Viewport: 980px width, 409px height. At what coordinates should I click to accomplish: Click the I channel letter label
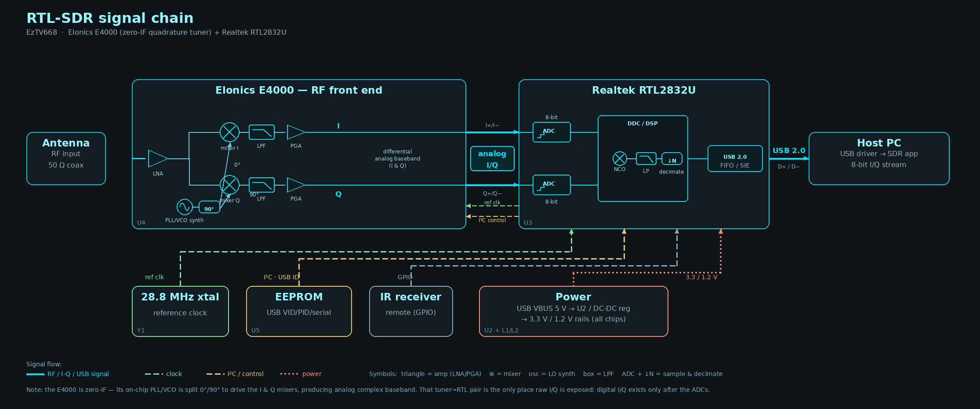(338, 126)
